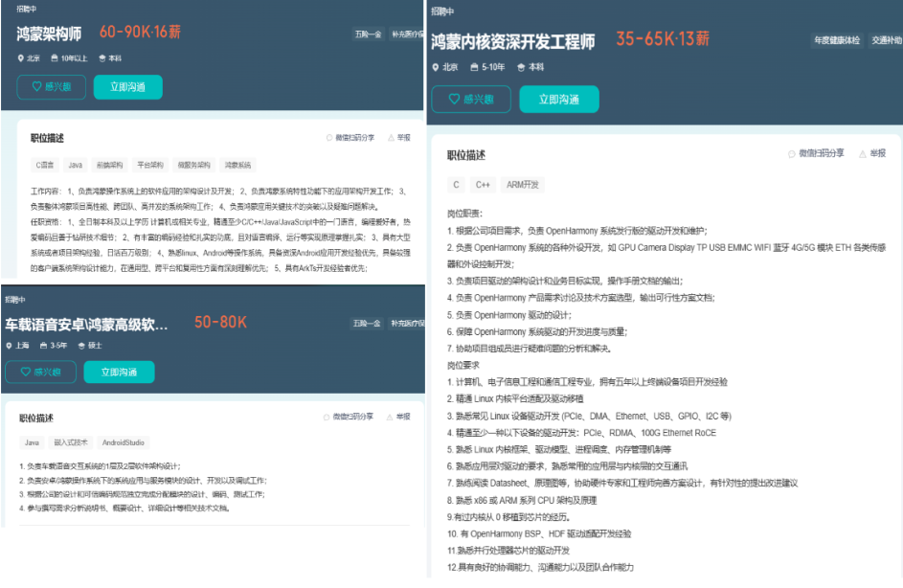Click location icon beside 北京 on 内核工程师
This screenshot has height=588, width=903.
(436, 67)
